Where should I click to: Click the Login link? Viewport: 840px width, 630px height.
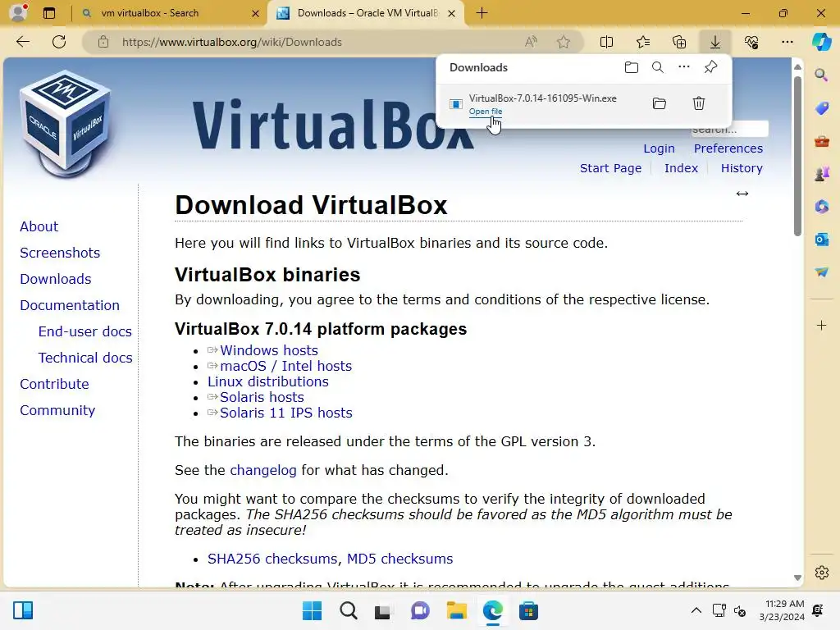click(x=659, y=148)
